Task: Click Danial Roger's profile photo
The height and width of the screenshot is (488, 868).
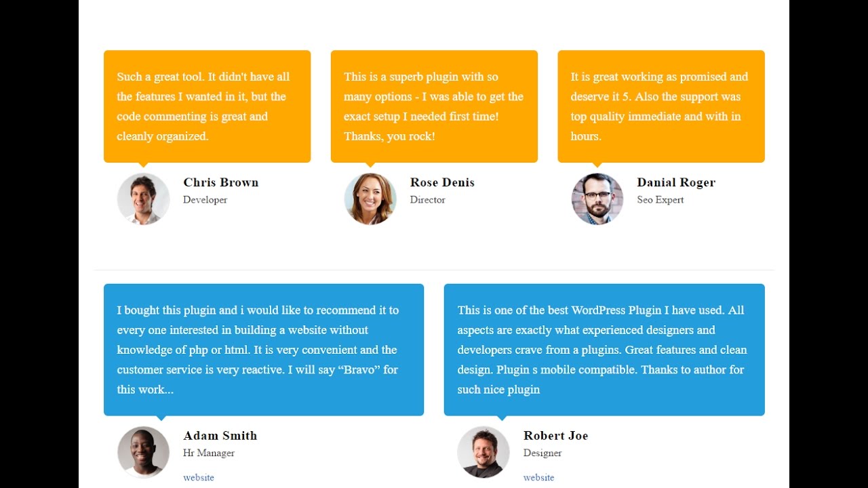Action: (597, 199)
